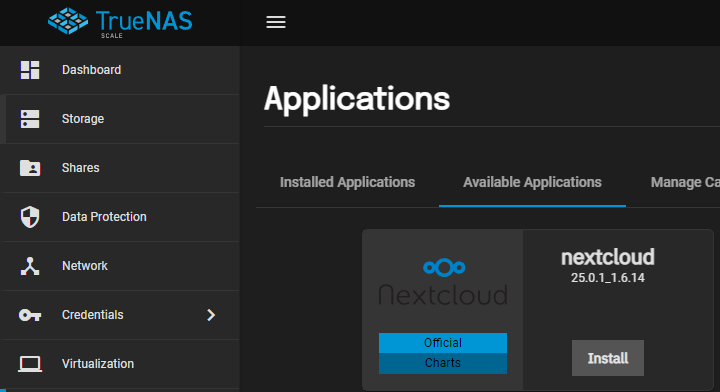Click the version 25.0.1_1.6.14 text
720x392 pixels.
[608, 278]
